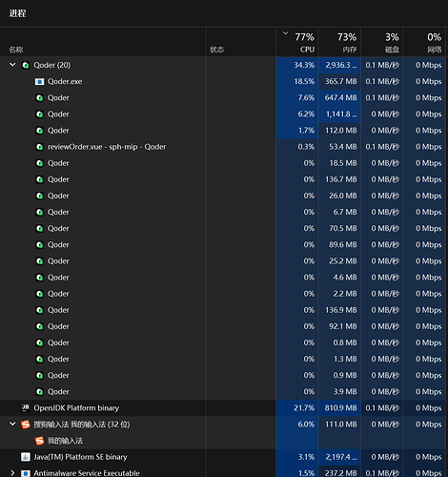Click Qoder icon in the 1.3 MB row

pyautogui.click(x=39, y=359)
